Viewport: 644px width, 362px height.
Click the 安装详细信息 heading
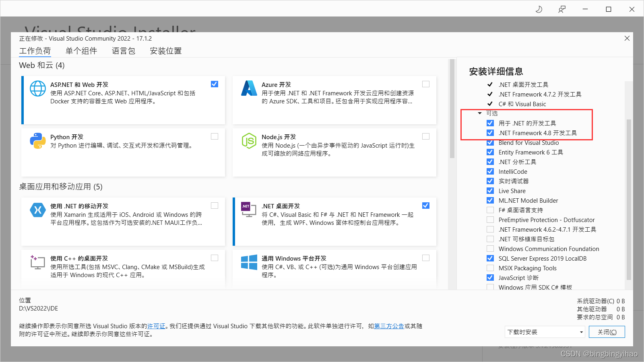click(496, 72)
